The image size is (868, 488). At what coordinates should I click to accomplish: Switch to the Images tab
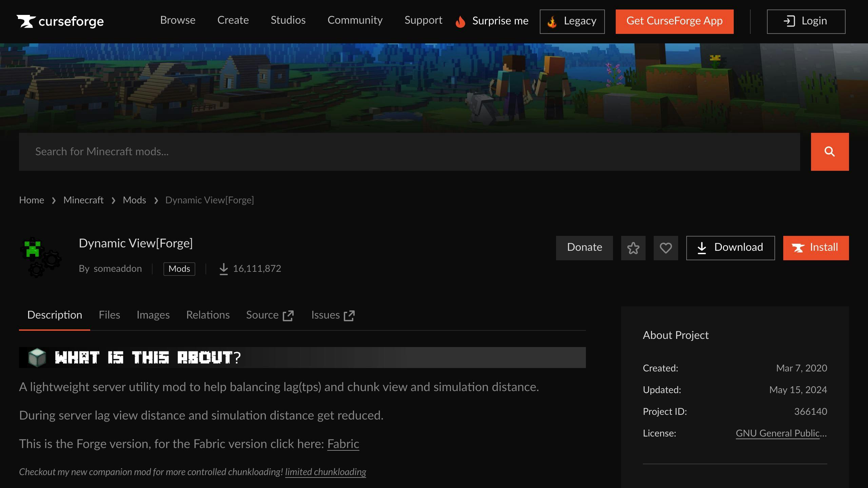tap(153, 315)
